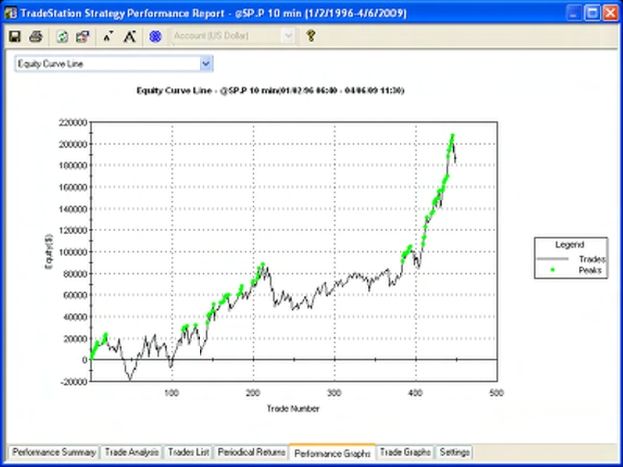Open the report settings toolbar icon
Image resolution: width=623 pixels, height=467 pixels.
83,37
